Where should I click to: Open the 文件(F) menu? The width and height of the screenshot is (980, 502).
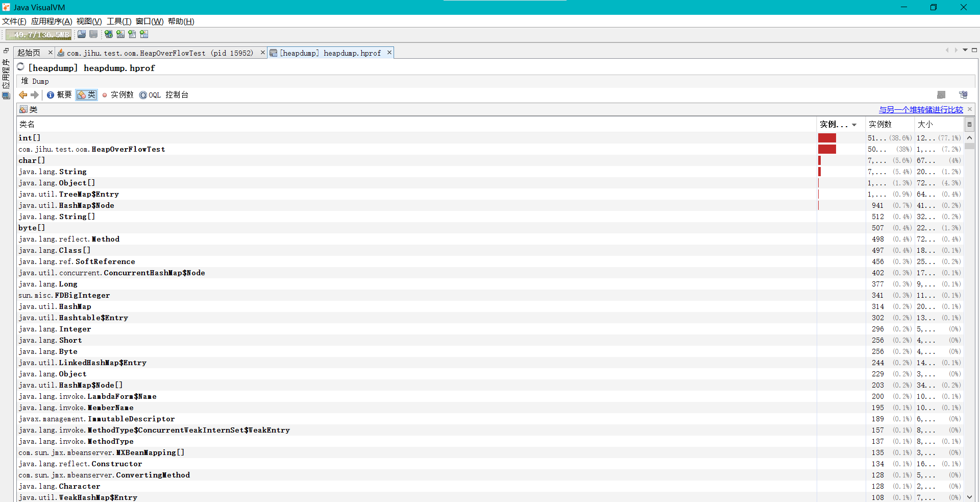point(14,21)
